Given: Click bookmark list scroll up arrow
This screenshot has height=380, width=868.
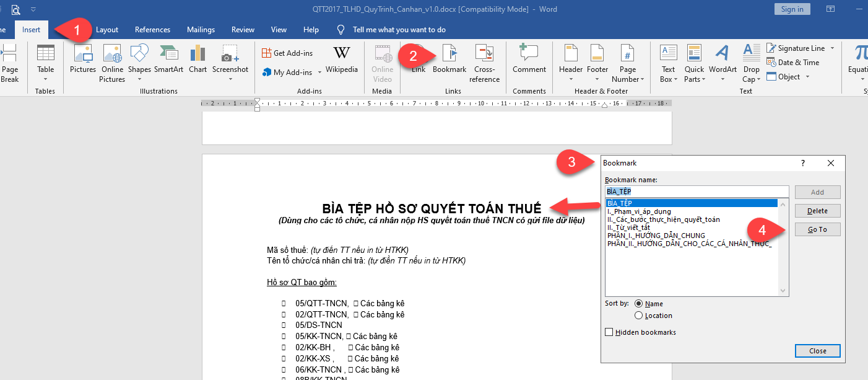Looking at the screenshot, I should pyautogui.click(x=783, y=204).
